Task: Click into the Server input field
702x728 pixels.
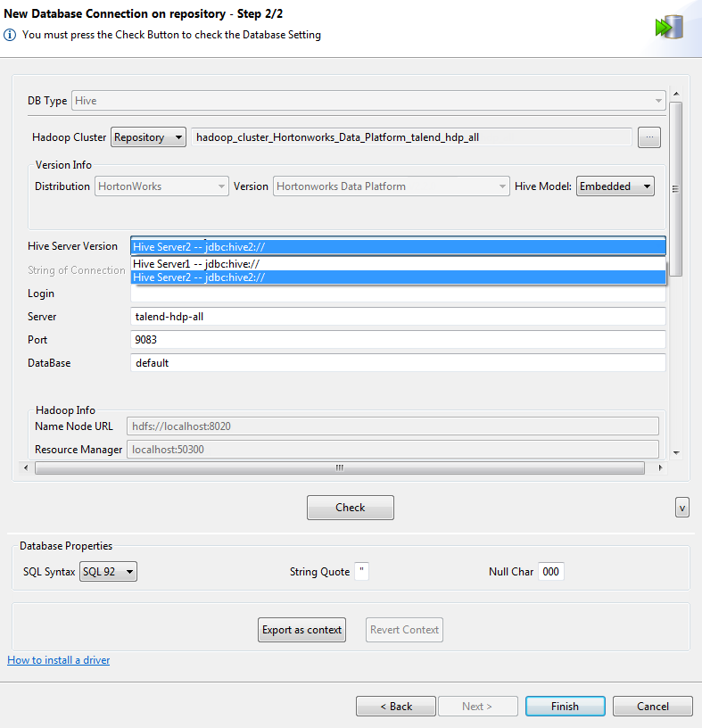Action: pos(397,317)
